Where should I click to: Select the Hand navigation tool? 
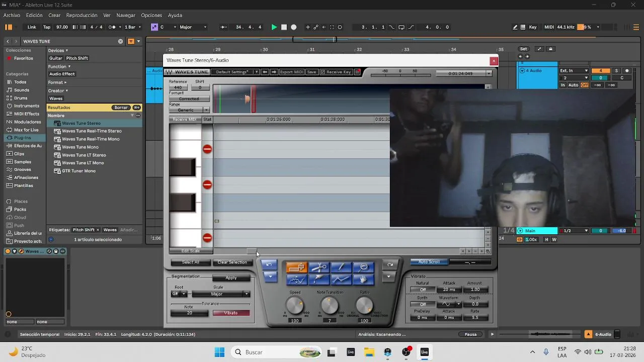[363, 279]
